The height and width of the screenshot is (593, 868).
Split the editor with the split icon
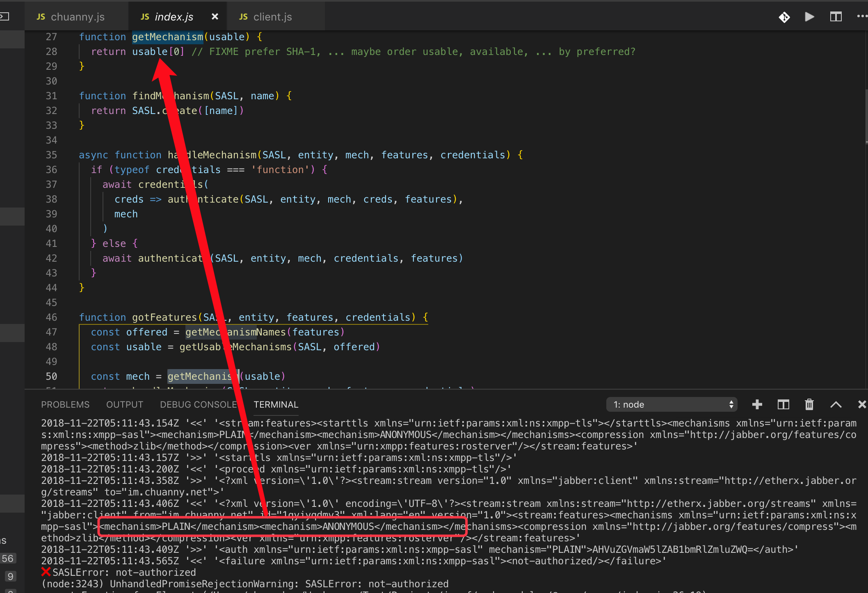coord(836,17)
